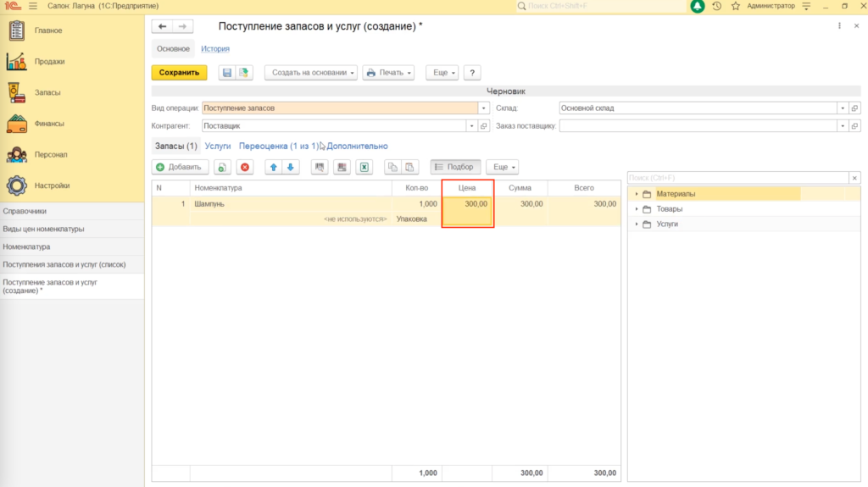Open service settings icon next to Администратор
868x487 pixels.
point(807,6)
